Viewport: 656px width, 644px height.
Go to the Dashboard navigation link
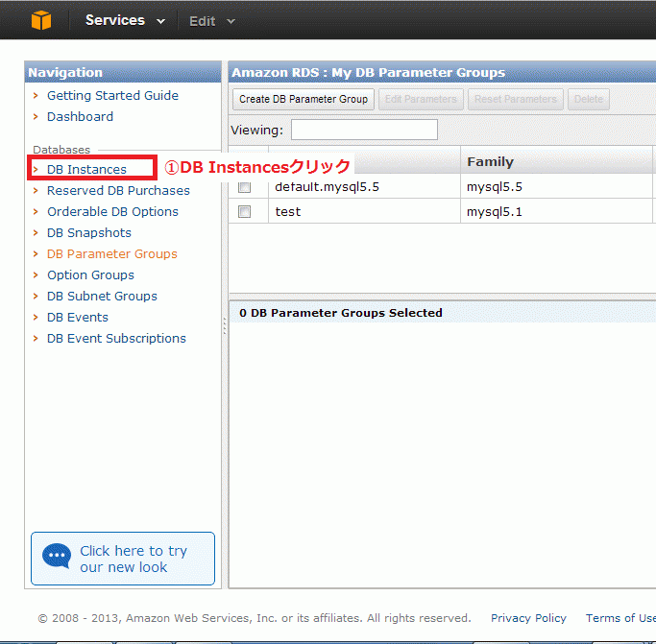click(x=80, y=117)
